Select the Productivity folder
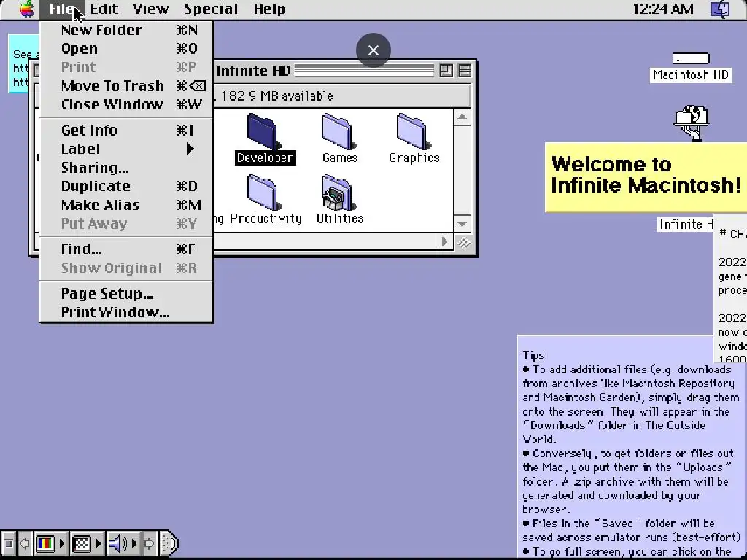Image resolution: width=747 pixels, height=560 pixels. (266, 200)
